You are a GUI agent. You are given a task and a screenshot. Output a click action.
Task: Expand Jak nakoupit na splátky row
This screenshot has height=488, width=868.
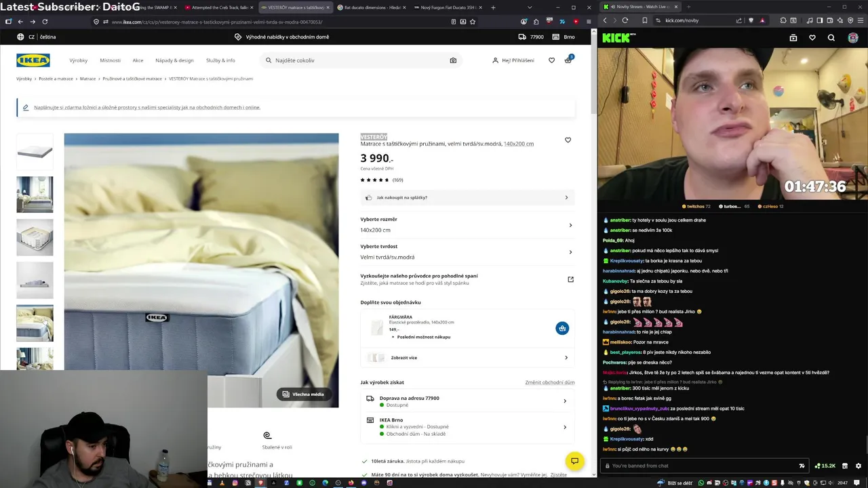point(467,197)
